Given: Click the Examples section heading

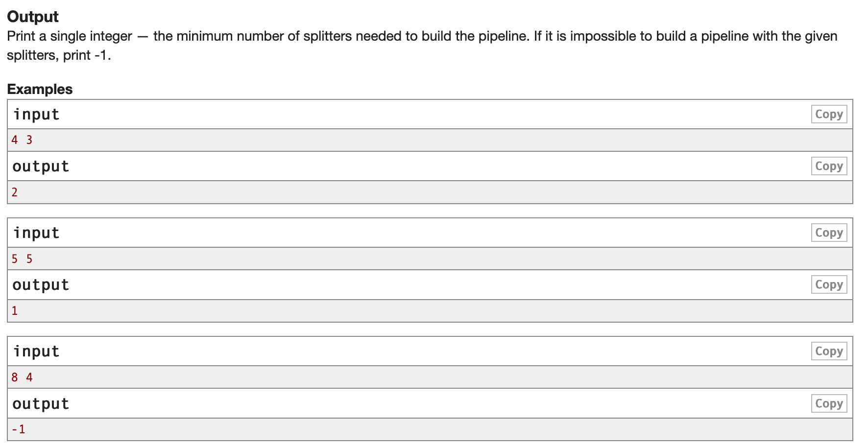Looking at the screenshot, I should pos(39,89).
